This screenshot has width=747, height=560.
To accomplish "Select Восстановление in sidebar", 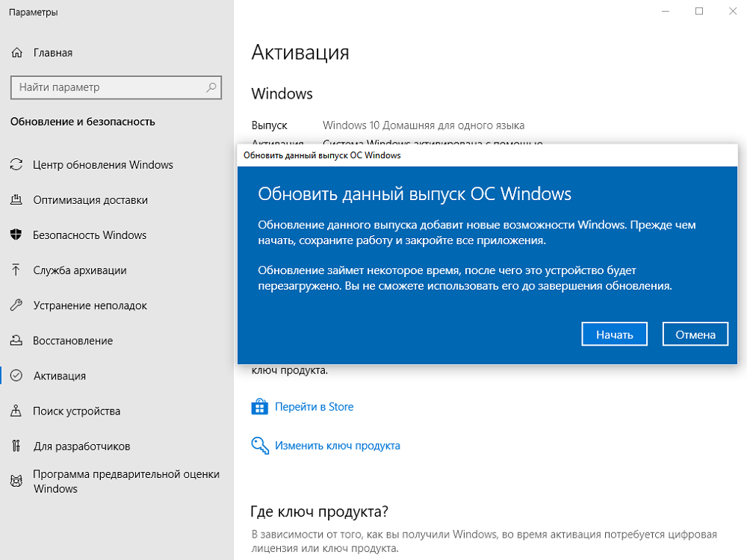I will tap(73, 340).
